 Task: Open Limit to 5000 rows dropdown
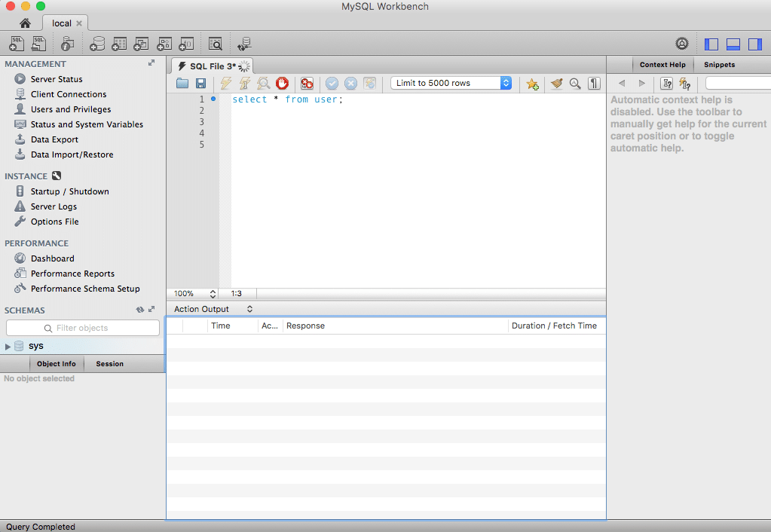click(x=451, y=83)
